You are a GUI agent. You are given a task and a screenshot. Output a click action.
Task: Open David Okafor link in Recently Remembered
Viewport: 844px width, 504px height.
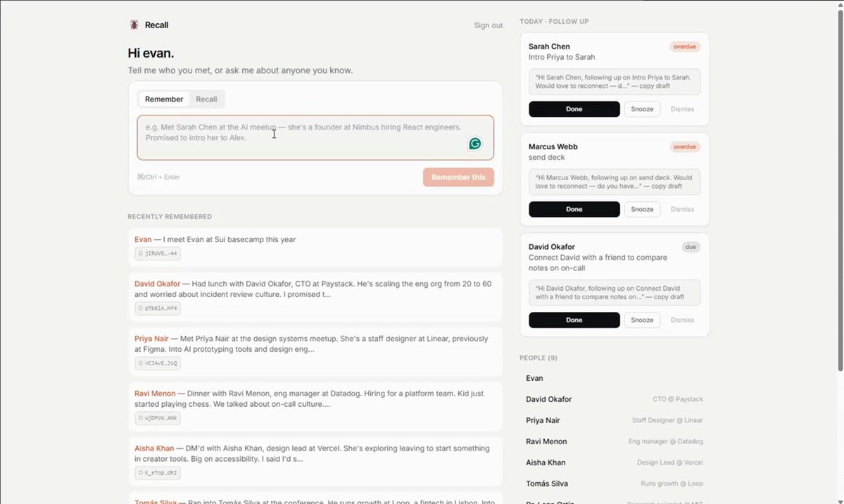pos(157,283)
